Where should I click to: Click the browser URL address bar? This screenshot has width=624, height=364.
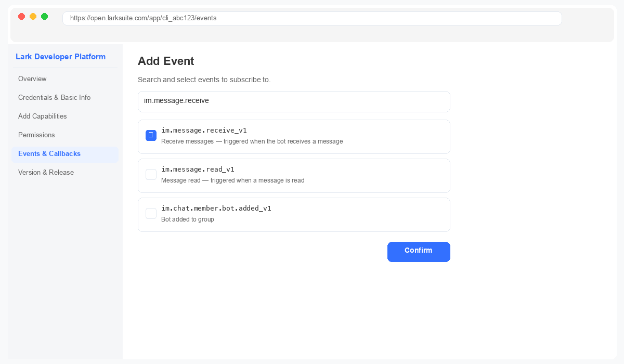click(x=312, y=18)
